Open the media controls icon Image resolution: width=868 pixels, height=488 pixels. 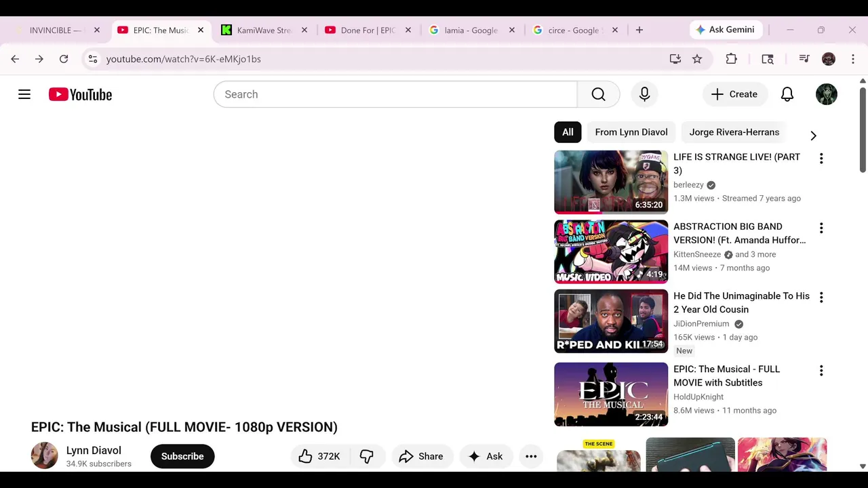[804, 59]
